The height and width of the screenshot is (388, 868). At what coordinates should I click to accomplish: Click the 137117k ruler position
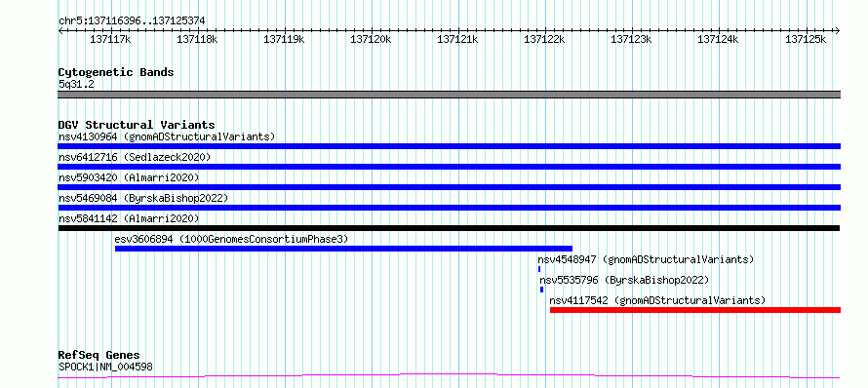point(111,39)
